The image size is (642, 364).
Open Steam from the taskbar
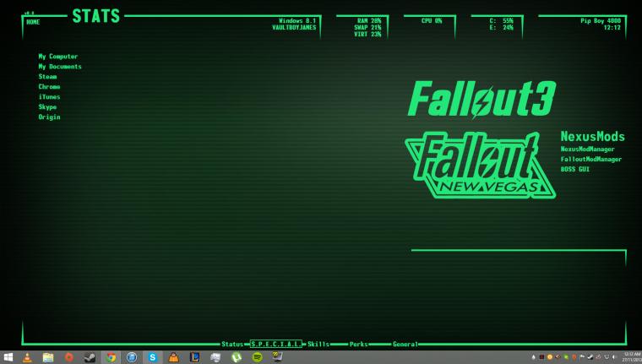(x=90, y=357)
